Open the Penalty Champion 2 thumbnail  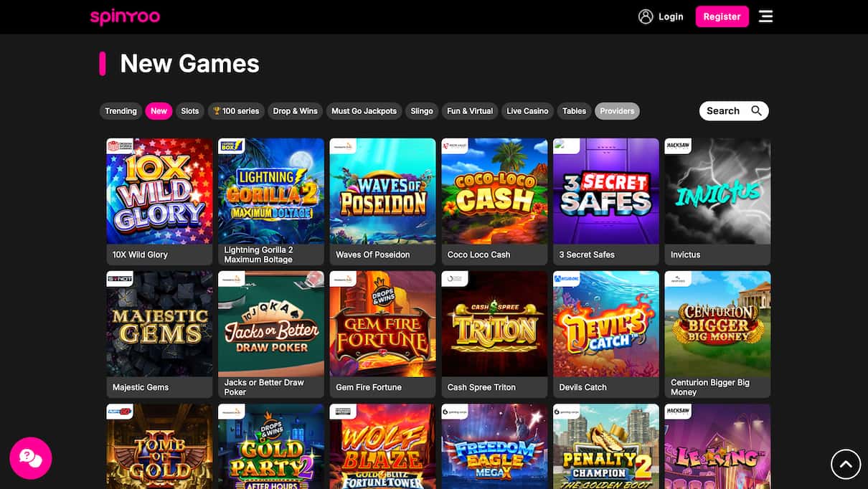tap(606, 446)
